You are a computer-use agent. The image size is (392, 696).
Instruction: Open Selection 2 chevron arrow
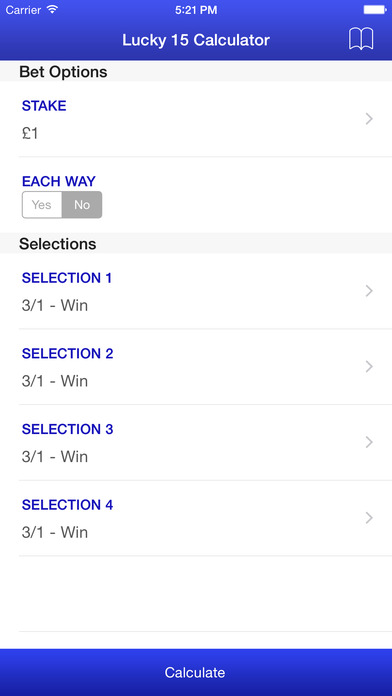tap(368, 366)
